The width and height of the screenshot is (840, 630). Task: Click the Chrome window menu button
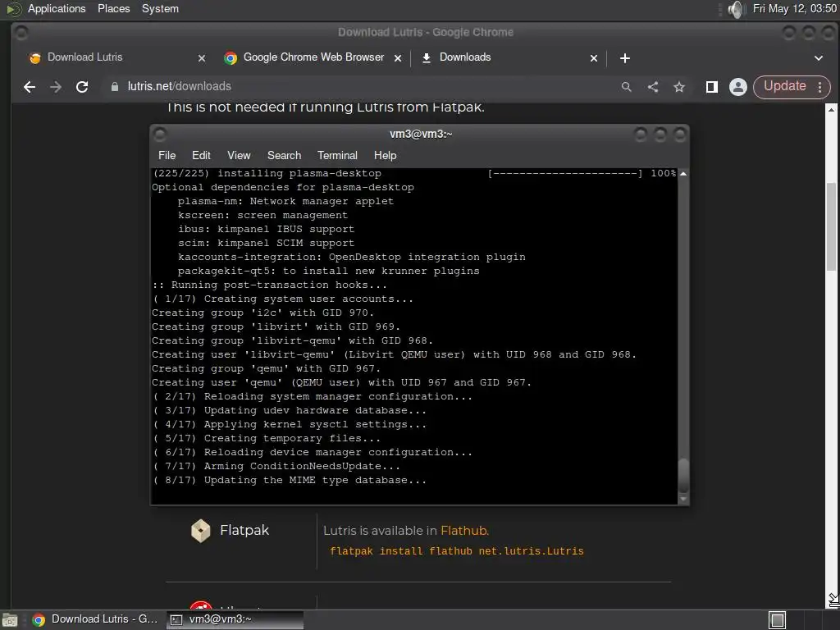tap(21, 33)
